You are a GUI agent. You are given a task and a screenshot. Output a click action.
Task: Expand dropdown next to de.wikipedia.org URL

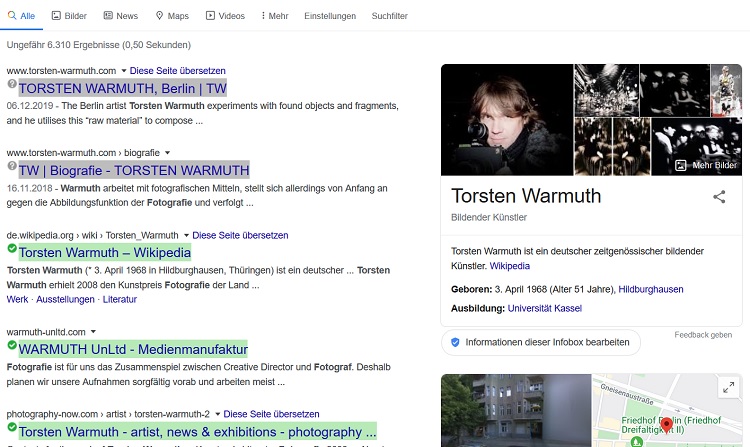coord(186,236)
